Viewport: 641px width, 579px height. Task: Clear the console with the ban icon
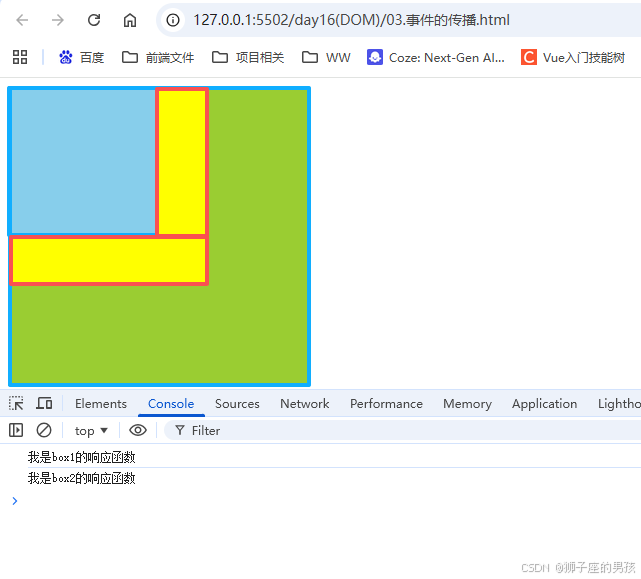coord(44,430)
